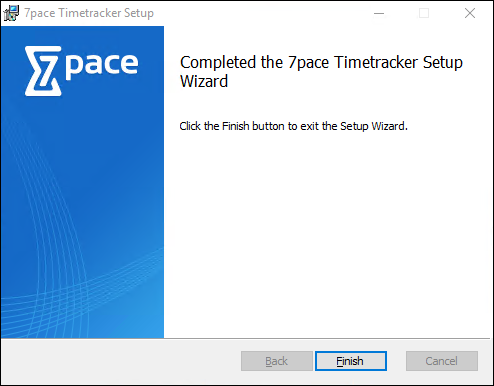This screenshot has width=494, height=386.
Task: Click the installer icon in the title bar
Action: (11, 13)
